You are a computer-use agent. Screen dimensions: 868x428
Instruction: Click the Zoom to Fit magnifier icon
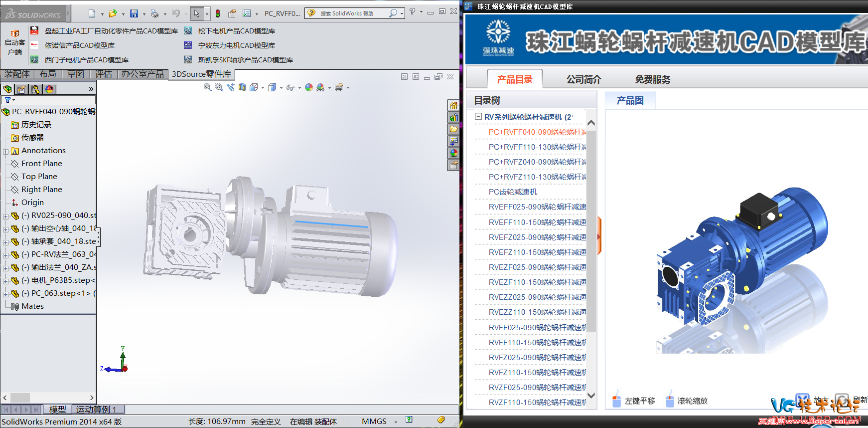point(208,87)
